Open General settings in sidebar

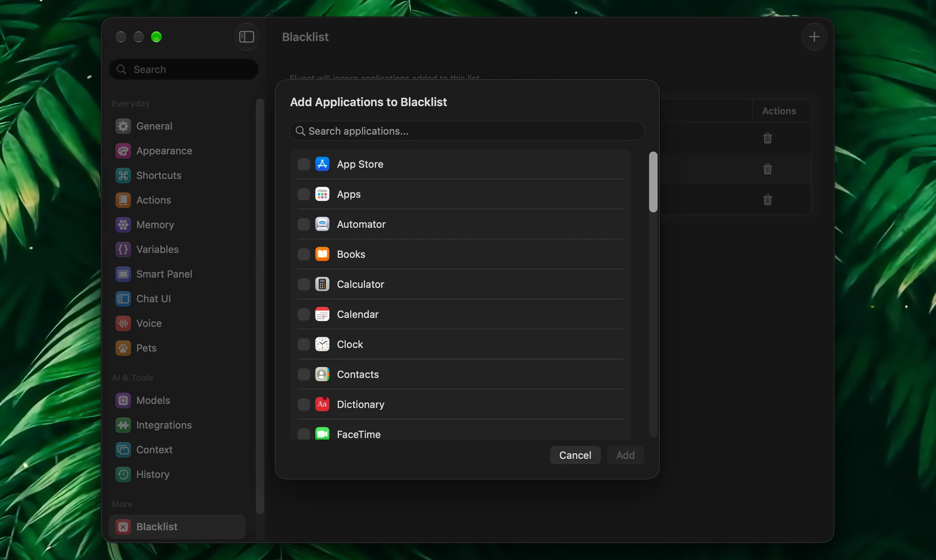[177, 126]
